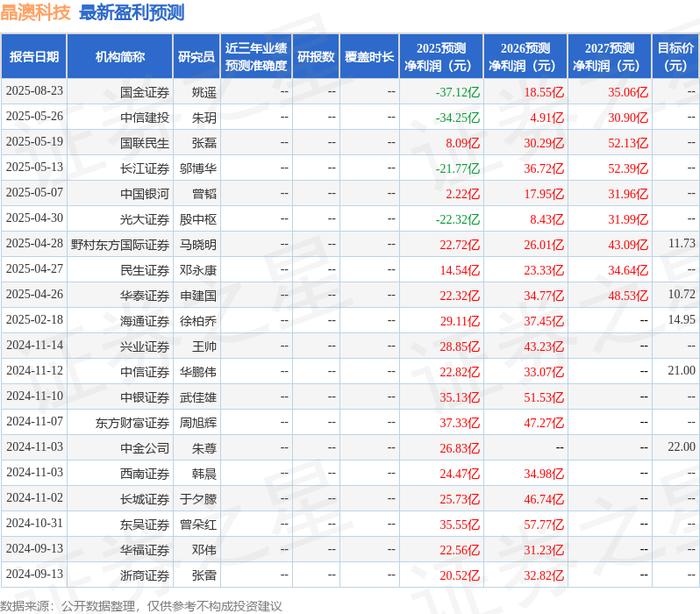Select the 研究员 column header
This screenshot has width=700, height=614.
(196, 57)
